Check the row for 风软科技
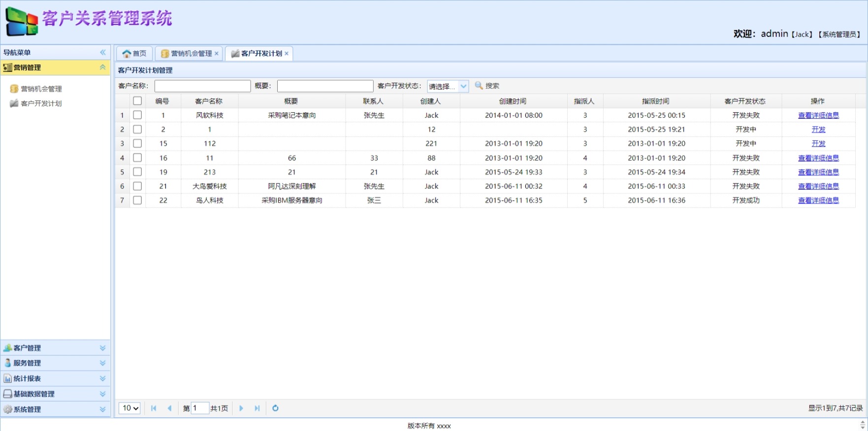The image size is (868, 431). [x=137, y=115]
